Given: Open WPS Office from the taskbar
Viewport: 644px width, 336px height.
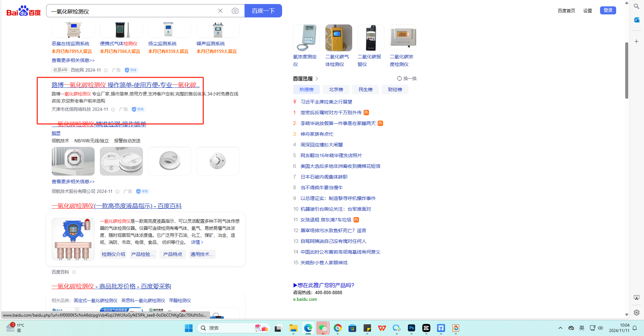Looking at the screenshot, I should [x=382, y=328].
